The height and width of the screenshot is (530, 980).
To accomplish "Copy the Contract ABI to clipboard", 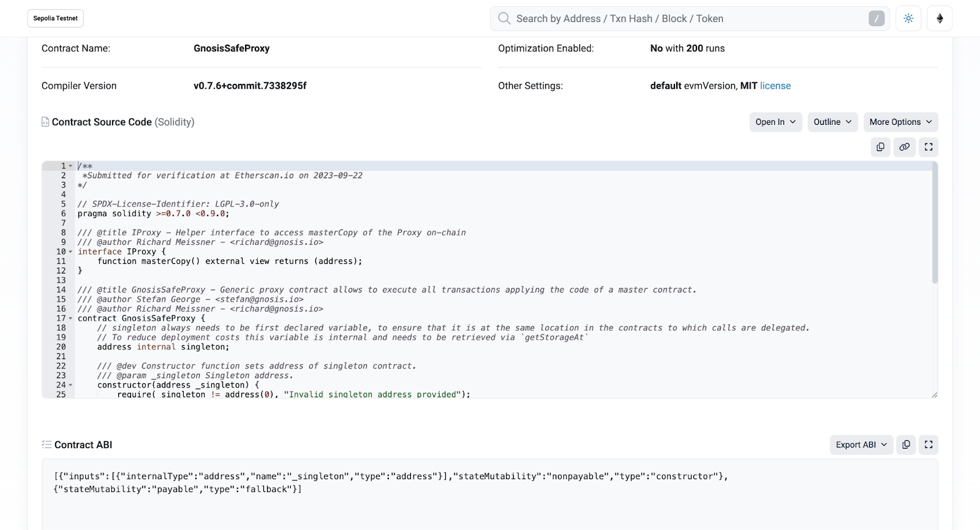I will click(x=906, y=445).
